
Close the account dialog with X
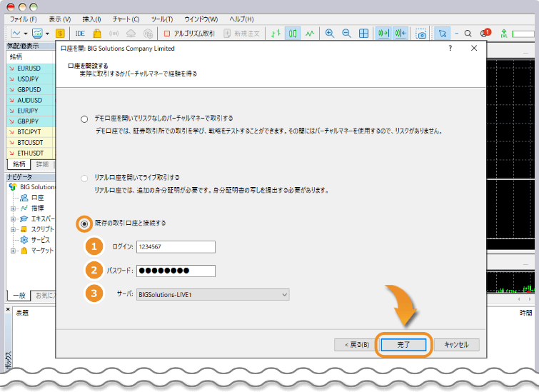[474, 48]
